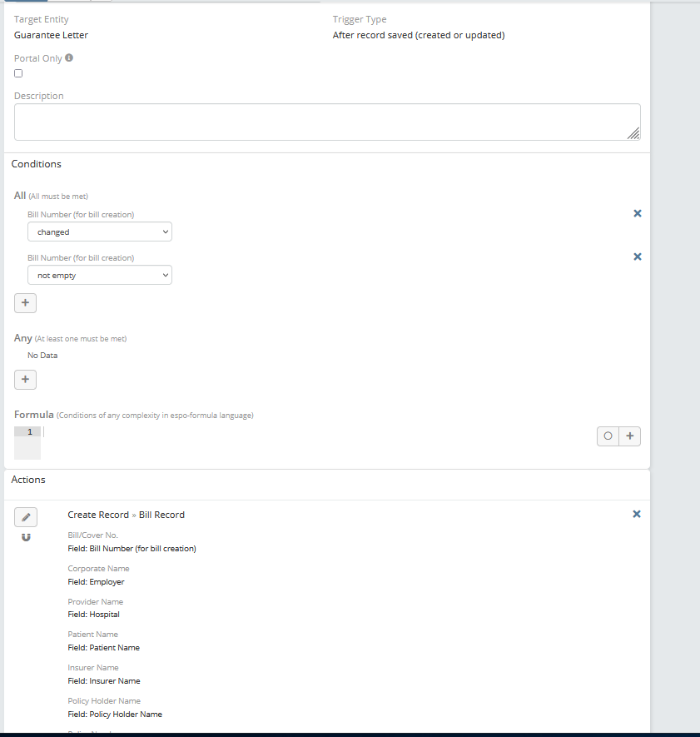Edit the Create Record action
The image size is (700, 737).
(26, 517)
